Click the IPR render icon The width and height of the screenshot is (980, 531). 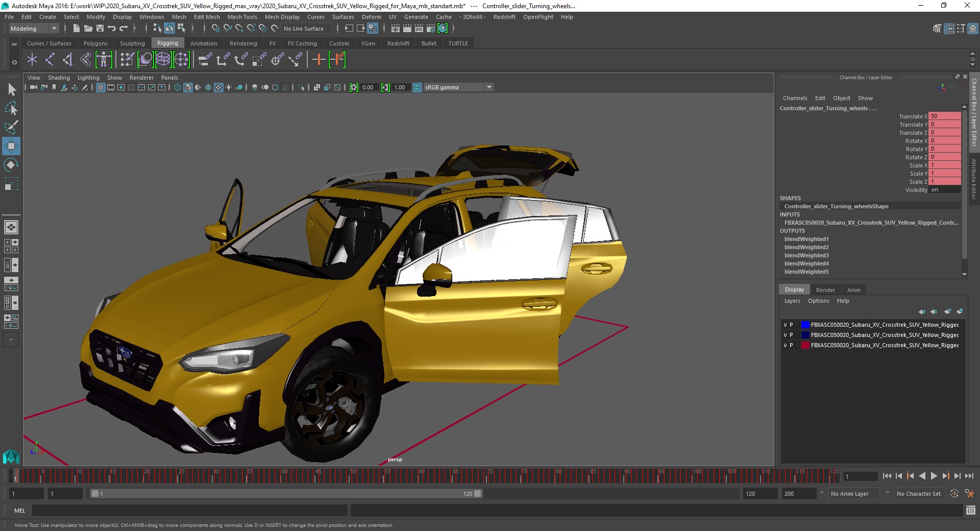[419, 29]
